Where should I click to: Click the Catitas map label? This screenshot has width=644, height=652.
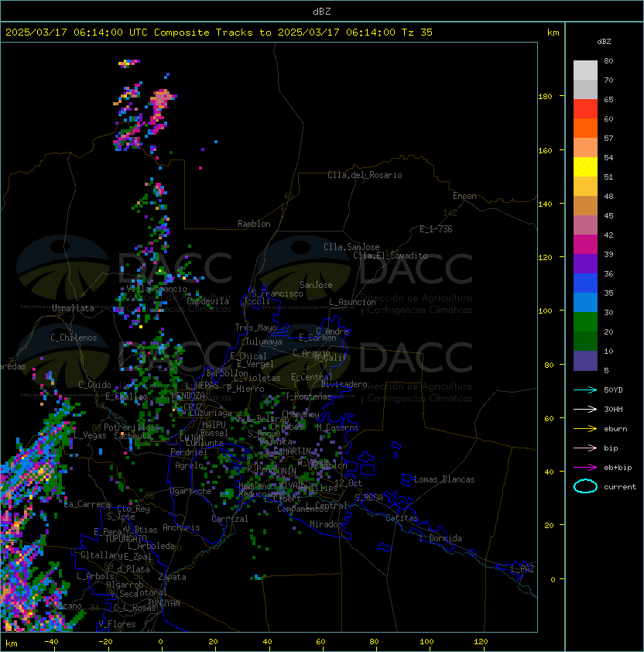click(402, 518)
